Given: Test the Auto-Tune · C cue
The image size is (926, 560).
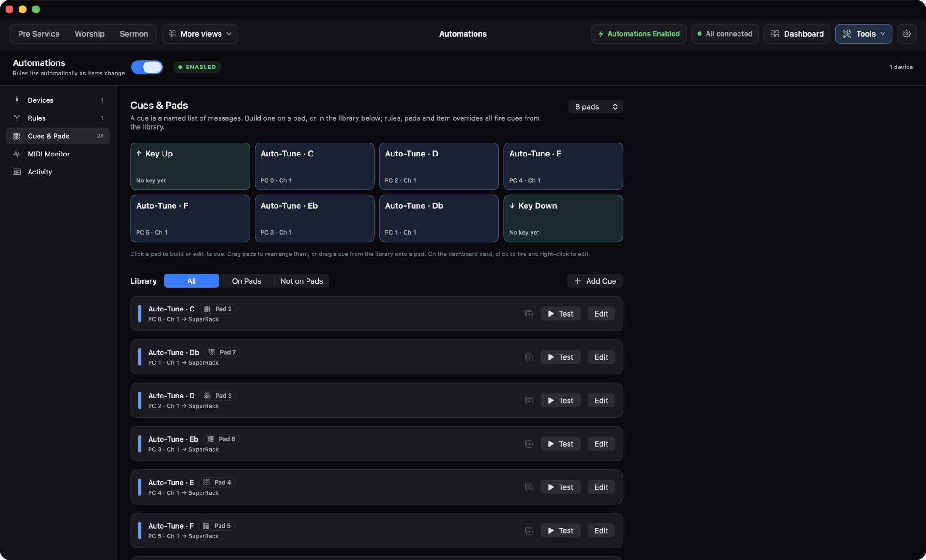Looking at the screenshot, I should (x=560, y=314).
